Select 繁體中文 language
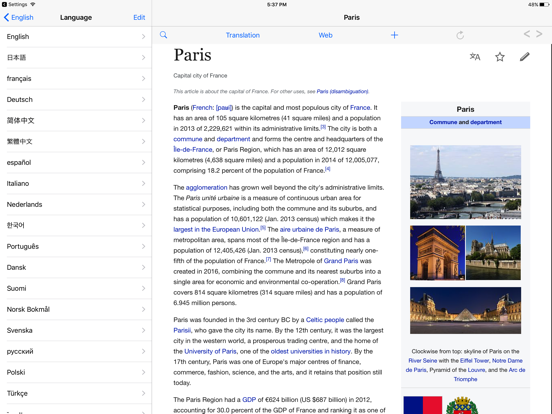Viewport: 552px width, 414px height. (x=76, y=142)
